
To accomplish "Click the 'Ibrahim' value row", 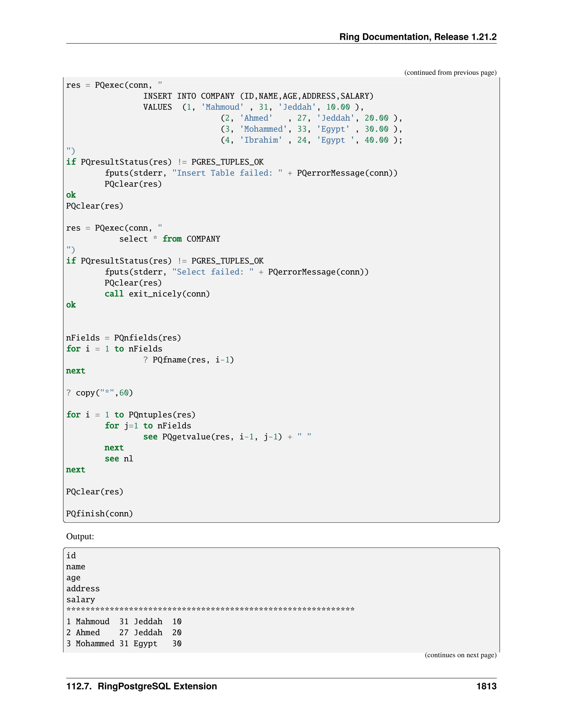I will click(311, 140).
